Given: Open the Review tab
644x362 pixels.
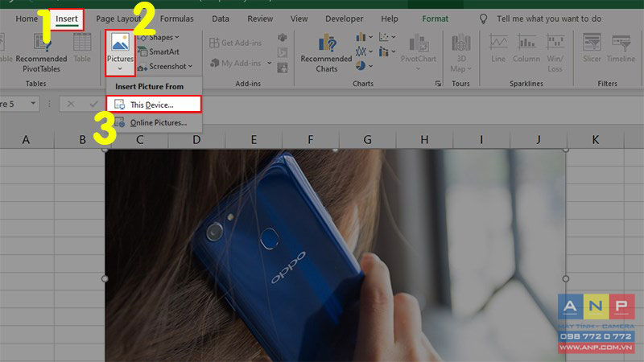Looking at the screenshot, I should [260, 19].
